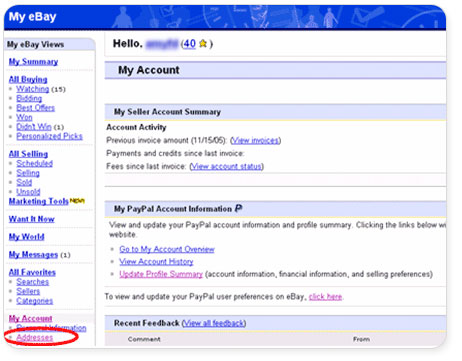Click View invoices link
Image resolution: width=462 pixels, height=361 pixels.
(255, 140)
